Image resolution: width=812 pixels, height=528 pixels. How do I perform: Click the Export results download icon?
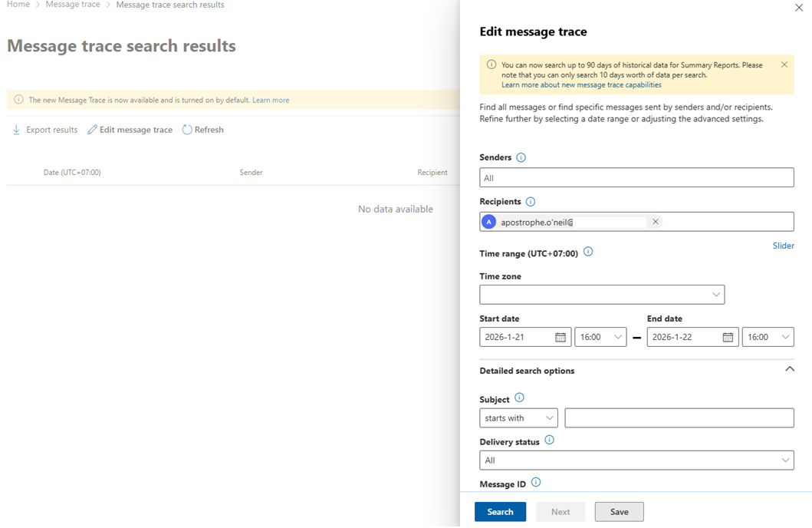click(x=16, y=130)
